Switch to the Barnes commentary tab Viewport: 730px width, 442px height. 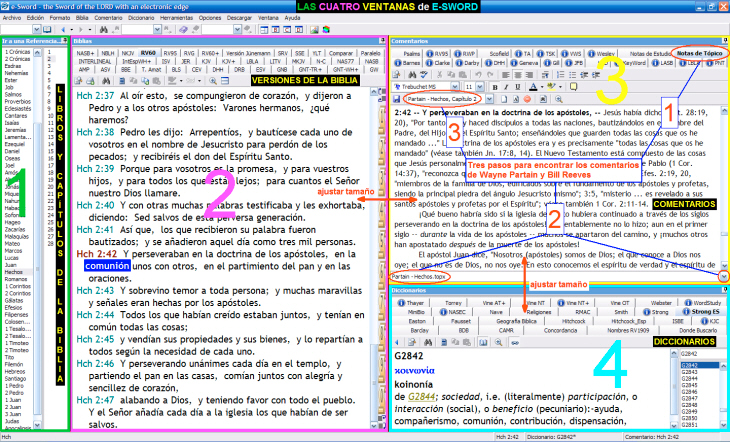(407, 63)
